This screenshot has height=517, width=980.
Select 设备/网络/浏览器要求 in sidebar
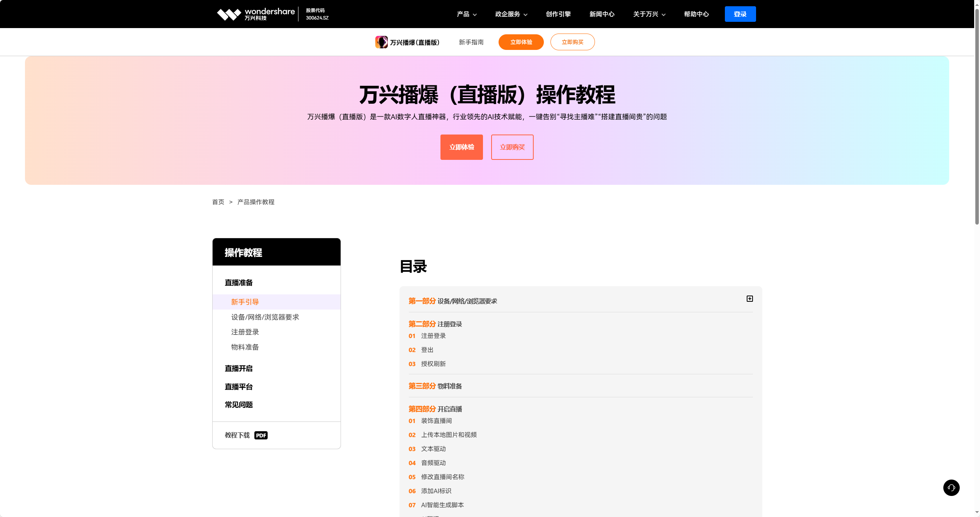click(265, 317)
